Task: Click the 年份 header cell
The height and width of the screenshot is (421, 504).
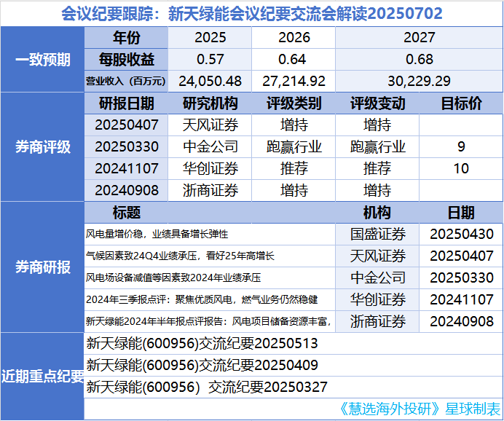Action: tap(126, 38)
